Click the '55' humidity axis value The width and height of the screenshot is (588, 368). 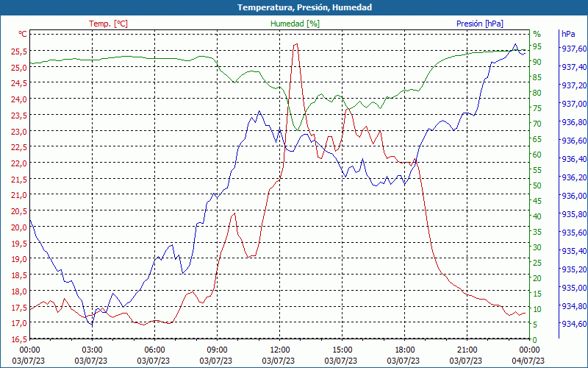(x=537, y=170)
